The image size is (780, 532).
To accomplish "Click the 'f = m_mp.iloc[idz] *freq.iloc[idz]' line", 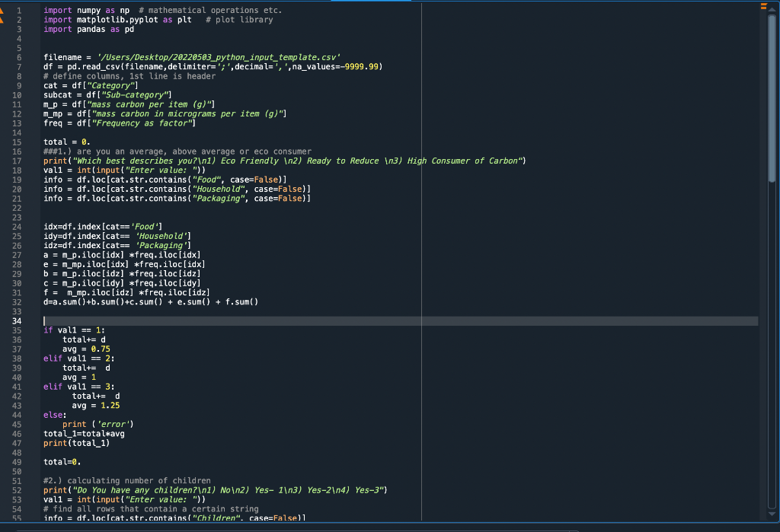I will [x=127, y=293].
